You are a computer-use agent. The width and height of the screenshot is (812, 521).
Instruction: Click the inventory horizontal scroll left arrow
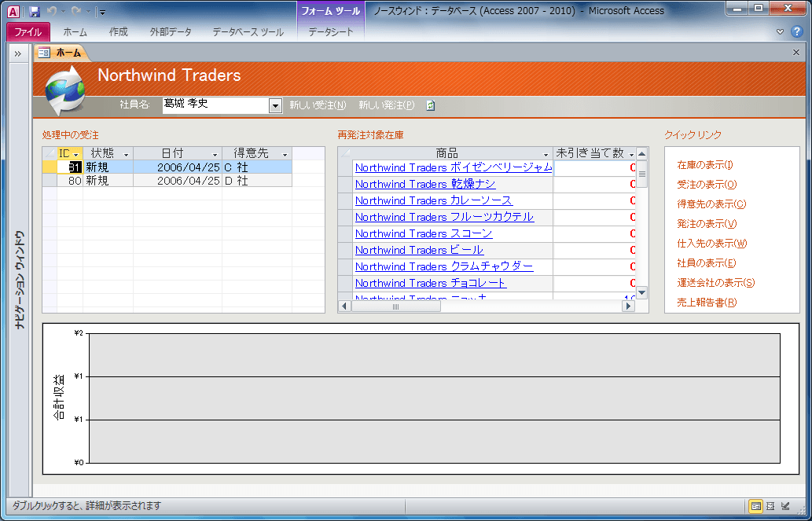pyautogui.click(x=344, y=306)
